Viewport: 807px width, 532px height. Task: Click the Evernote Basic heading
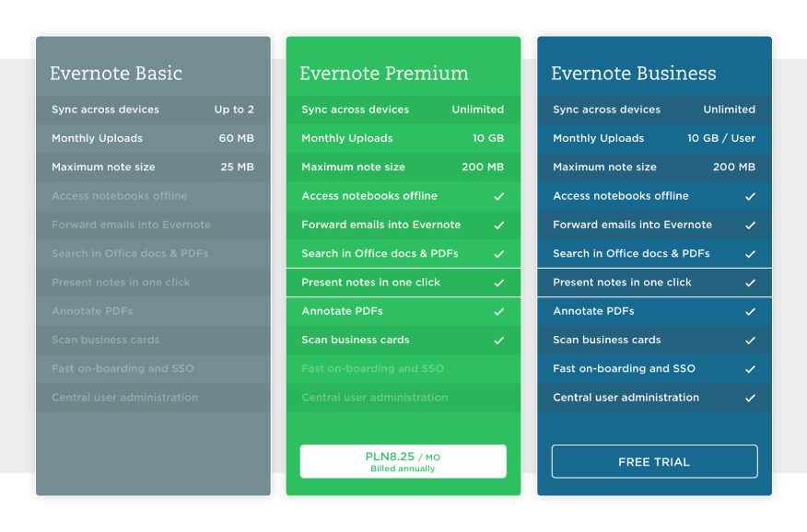click(116, 73)
